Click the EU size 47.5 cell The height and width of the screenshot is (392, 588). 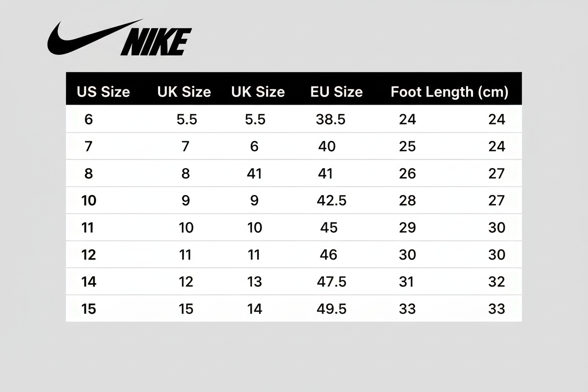[x=331, y=282]
